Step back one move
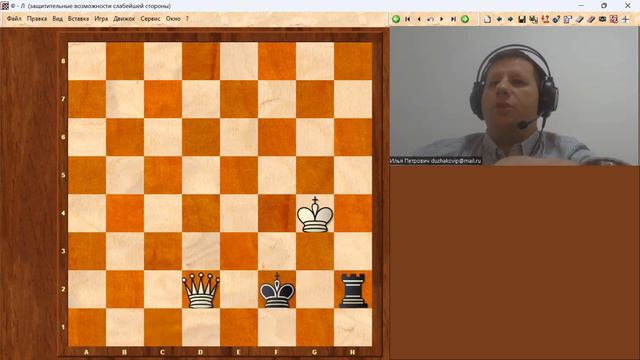640x360 pixels. [419, 19]
